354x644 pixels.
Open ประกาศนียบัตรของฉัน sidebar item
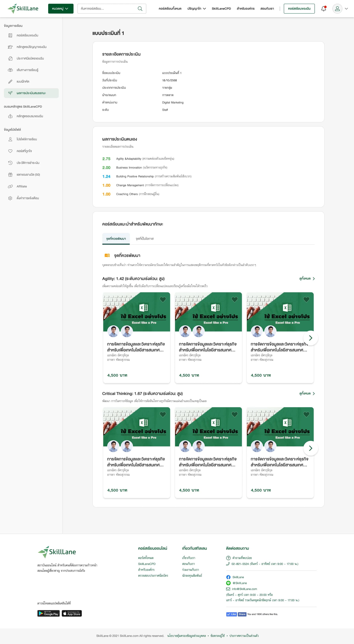pos(31,58)
